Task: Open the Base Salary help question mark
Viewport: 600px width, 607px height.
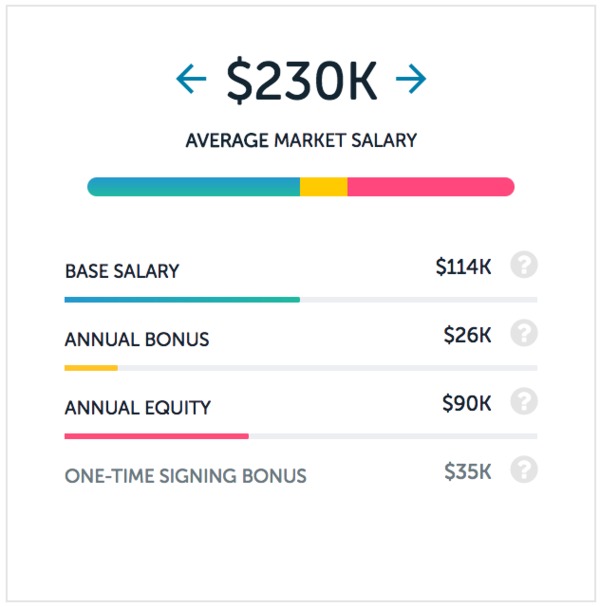Action: click(x=524, y=265)
